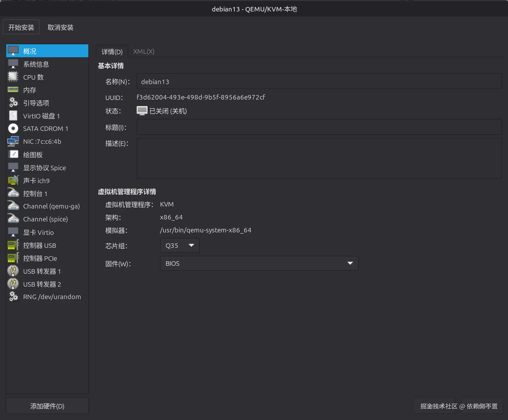Select Channel (qemu-ga) in hardware list
This screenshot has height=420, width=508.
click(x=51, y=206)
